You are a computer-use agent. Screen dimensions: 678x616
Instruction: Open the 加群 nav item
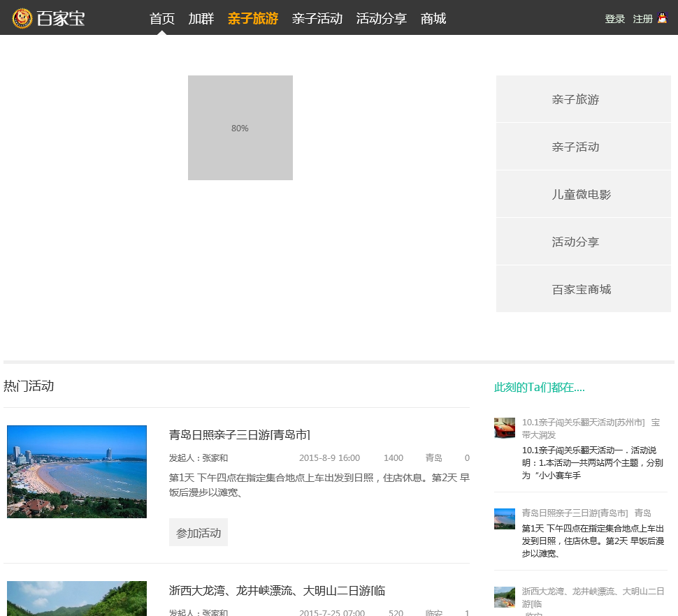(x=201, y=19)
